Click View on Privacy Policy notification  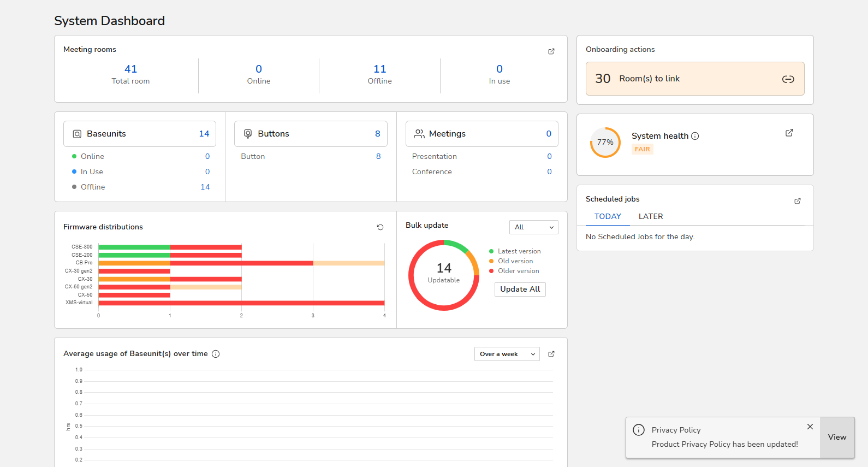[x=837, y=437]
